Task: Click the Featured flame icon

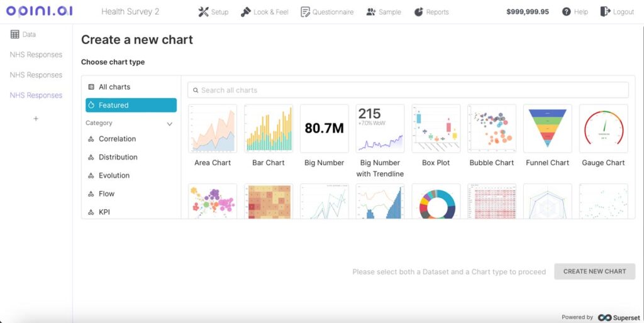Action: (91, 105)
